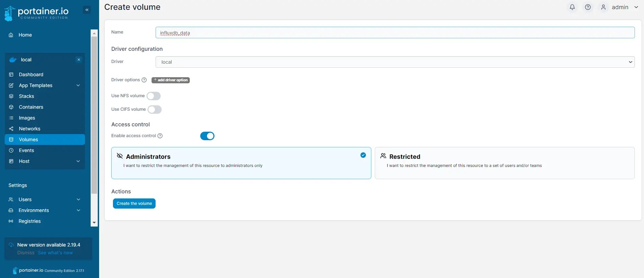Click the sidebar vertical scrollbar thumb
The height and width of the screenshot is (278, 644).
click(94, 115)
